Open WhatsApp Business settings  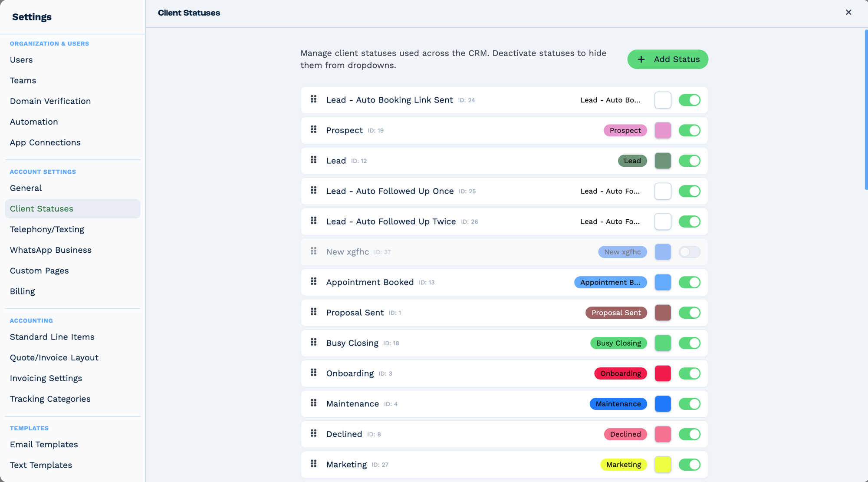[x=72, y=250]
